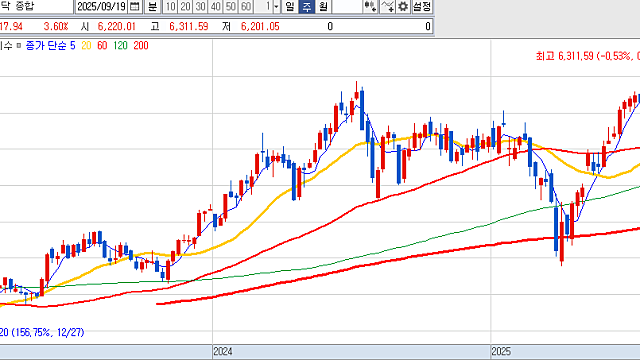Click the open price value 6,220.01

(116, 27)
